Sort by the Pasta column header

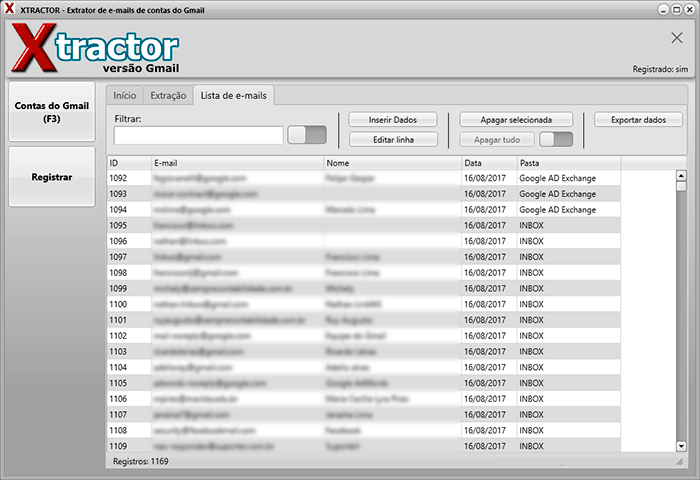569,163
